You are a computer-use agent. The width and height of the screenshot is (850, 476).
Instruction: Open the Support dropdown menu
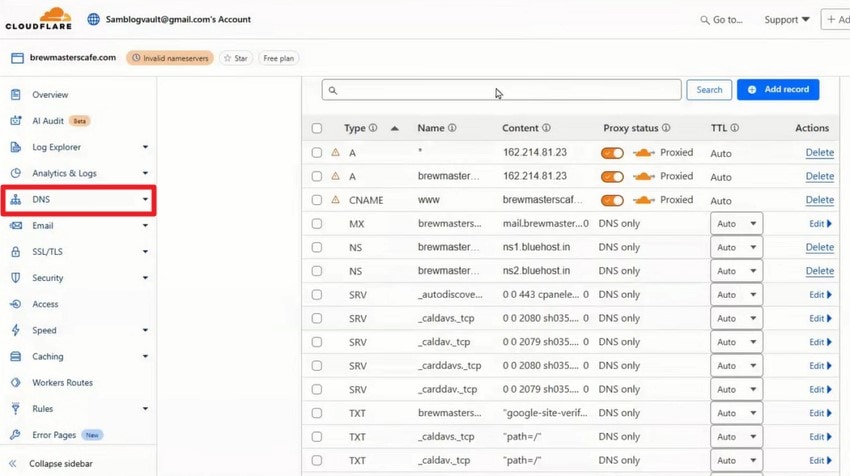[x=787, y=20]
